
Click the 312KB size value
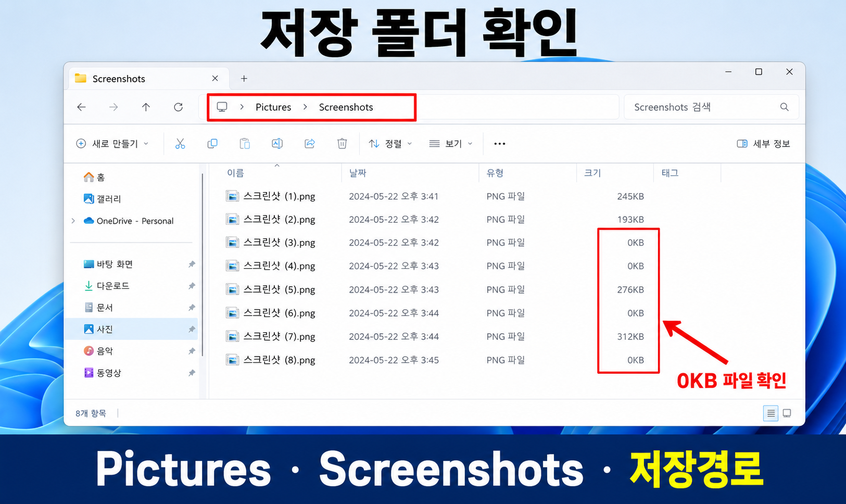(x=630, y=336)
